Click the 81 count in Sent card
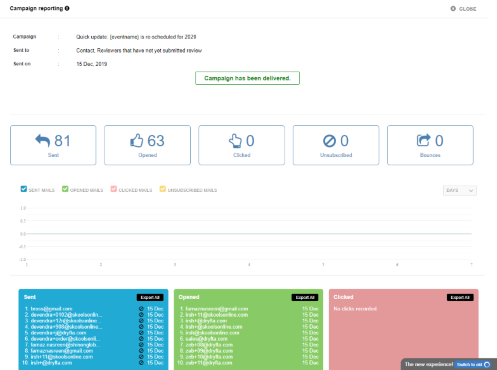Viewport: 497px width, 370px height. coord(62,141)
